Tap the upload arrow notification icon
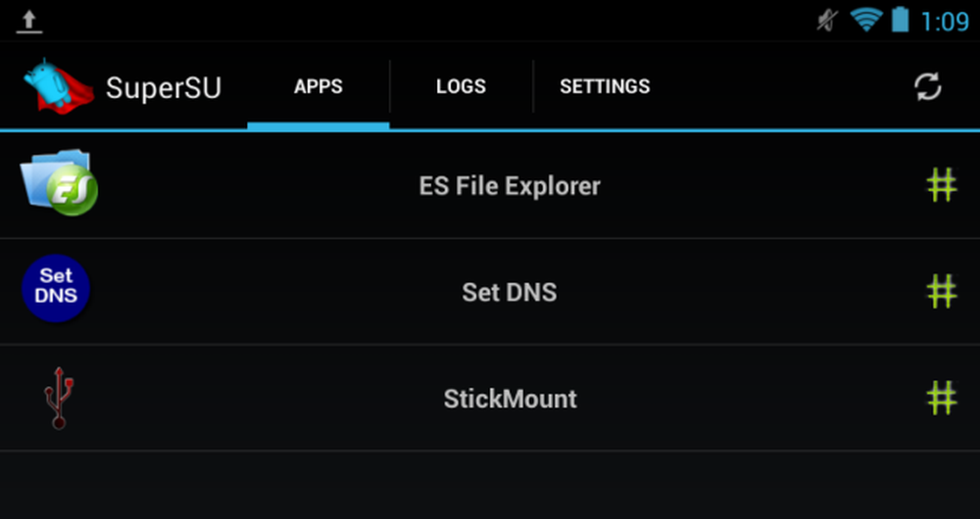The height and width of the screenshot is (519, 980). 28,22
